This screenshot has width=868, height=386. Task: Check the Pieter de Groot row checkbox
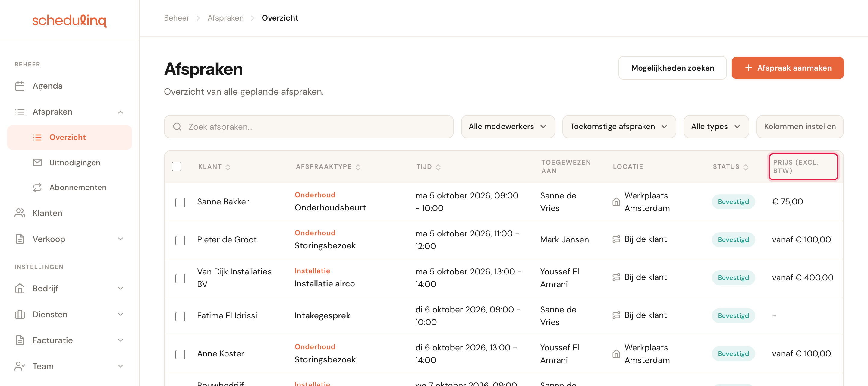pos(180,241)
